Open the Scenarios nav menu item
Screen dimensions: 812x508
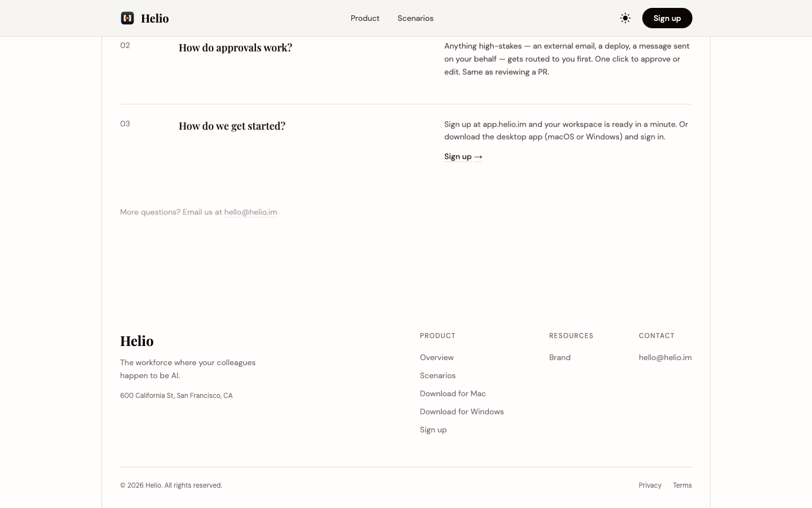point(416,18)
